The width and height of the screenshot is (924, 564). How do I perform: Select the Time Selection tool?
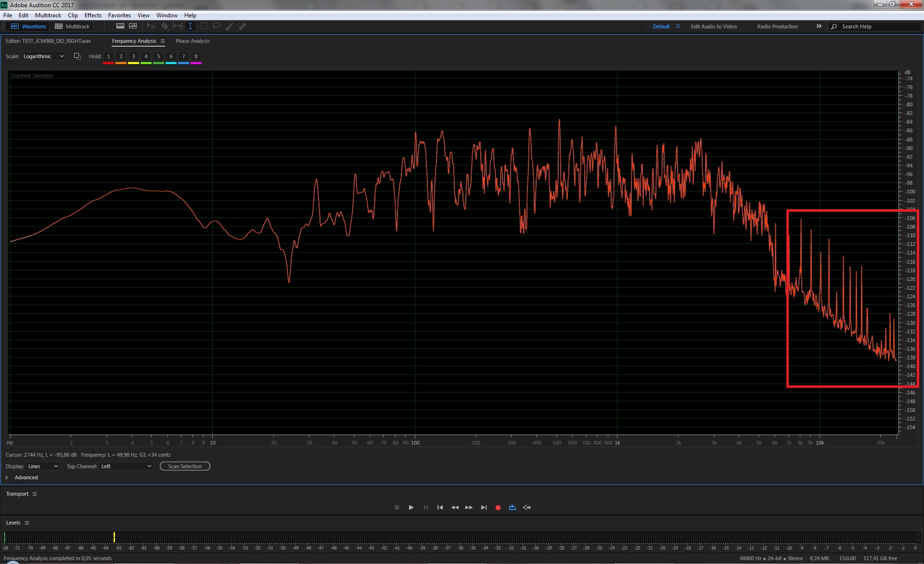(x=190, y=26)
